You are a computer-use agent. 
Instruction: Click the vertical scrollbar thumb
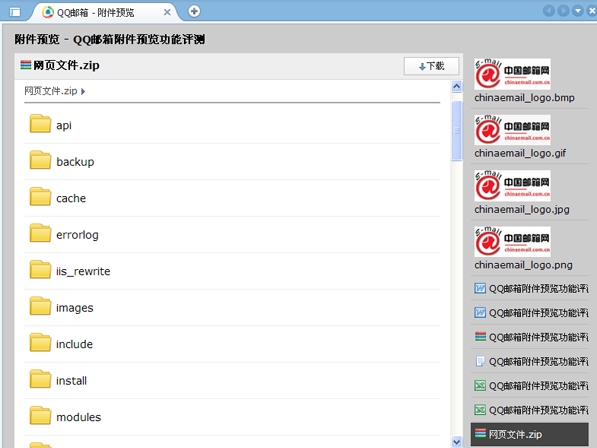(x=457, y=131)
